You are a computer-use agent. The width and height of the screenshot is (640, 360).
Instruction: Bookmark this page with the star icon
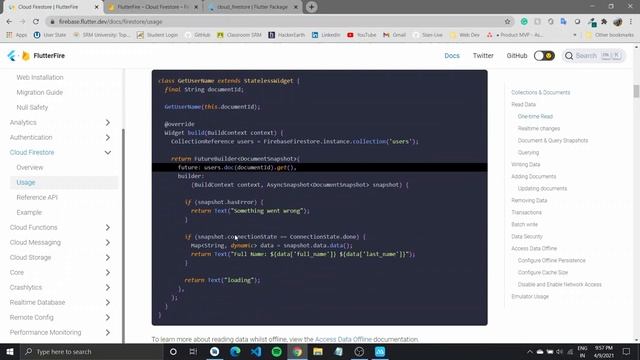[507, 22]
